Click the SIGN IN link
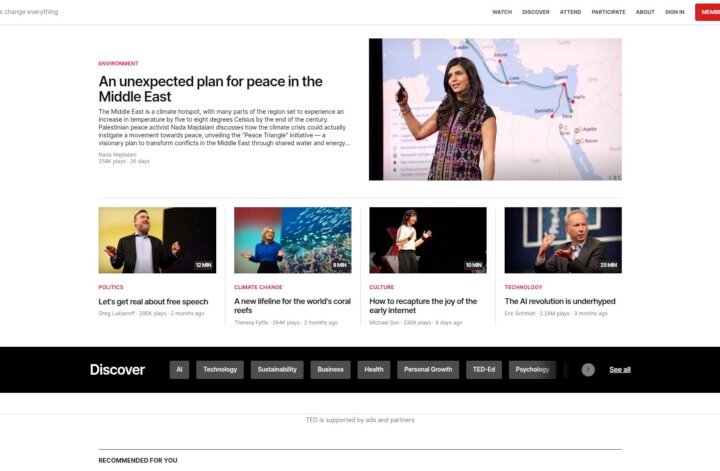 click(x=675, y=12)
